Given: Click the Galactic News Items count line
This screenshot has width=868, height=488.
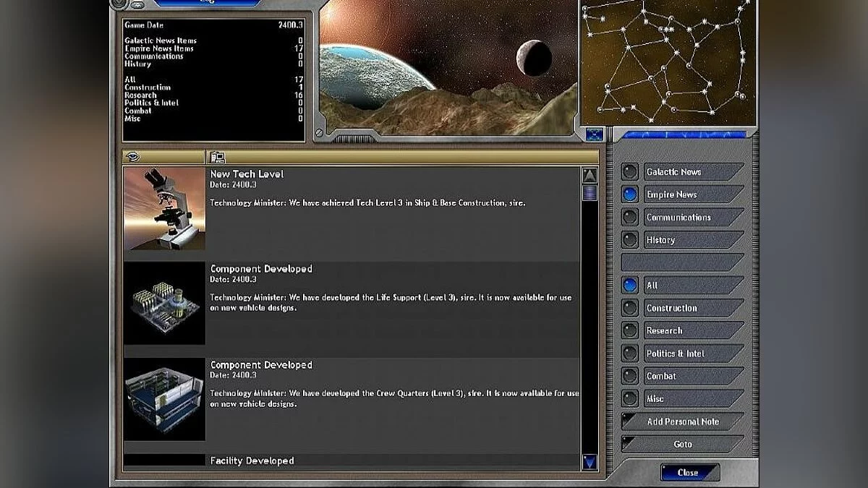Looking at the screenshot, I should (213, 40).
